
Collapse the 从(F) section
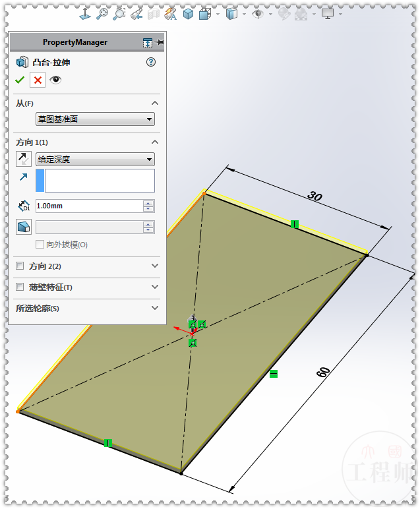pyautogui.click(x=155, y=104)
